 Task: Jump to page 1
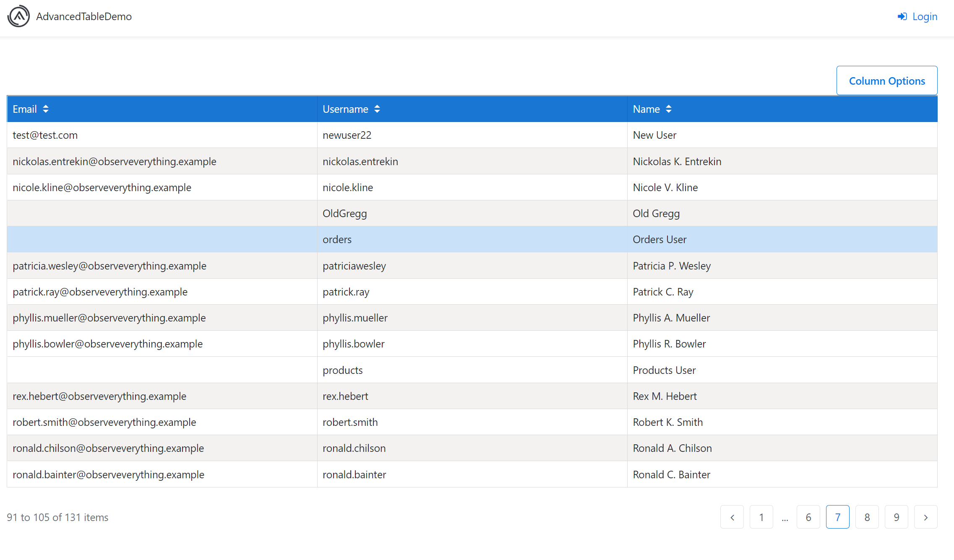(x=761, y=517)
